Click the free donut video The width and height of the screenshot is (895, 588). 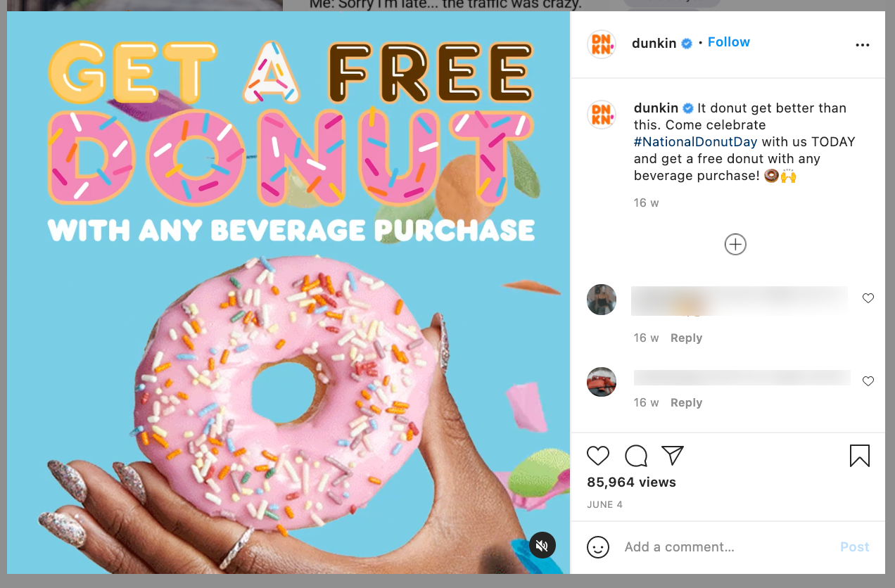click(x=288, y=293)
